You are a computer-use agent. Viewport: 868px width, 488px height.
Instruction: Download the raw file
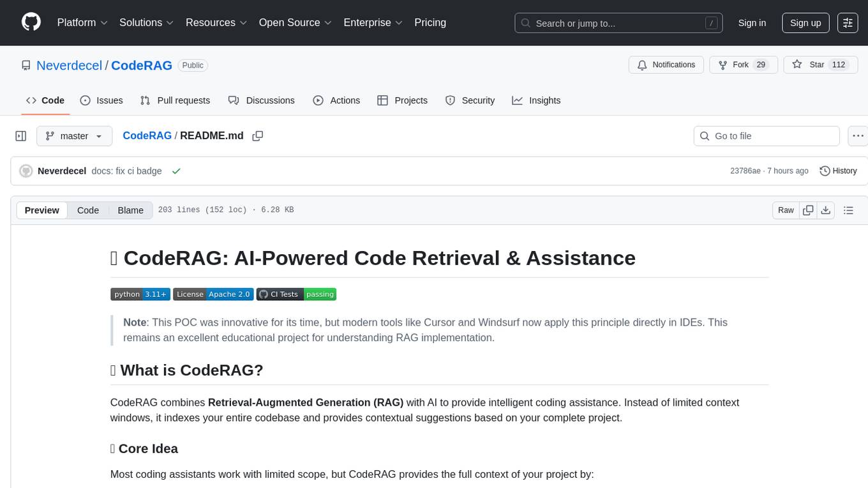click(x=825, y=210)
